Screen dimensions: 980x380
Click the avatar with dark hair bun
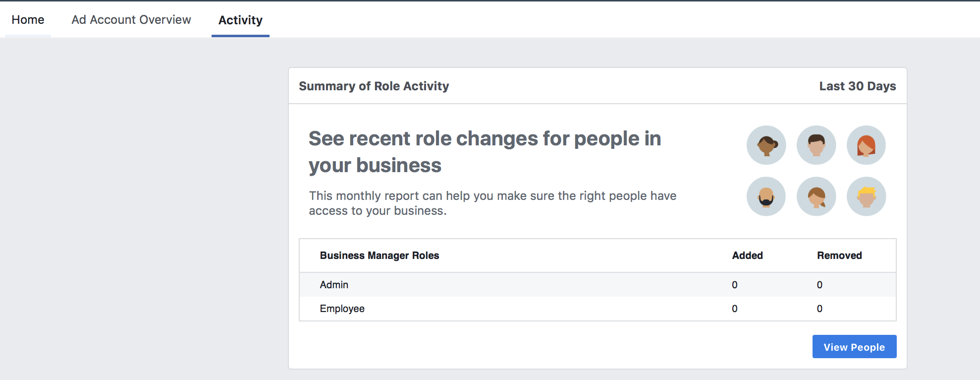[766, 145]
